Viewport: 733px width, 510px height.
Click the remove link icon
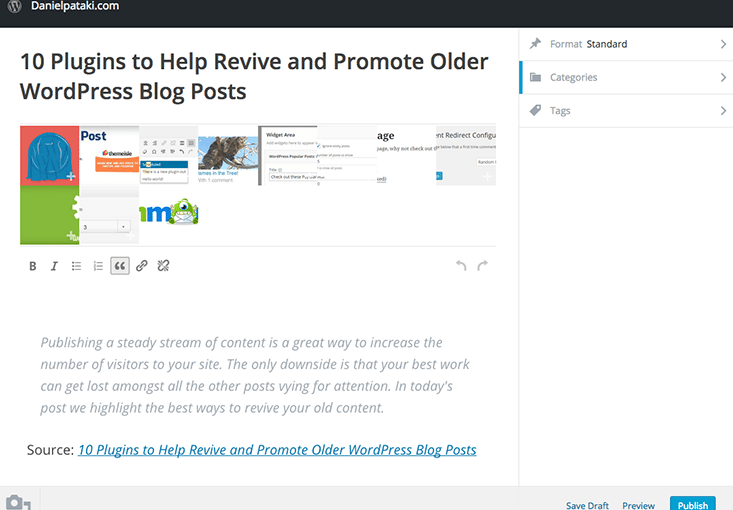[x=163, y=266]
